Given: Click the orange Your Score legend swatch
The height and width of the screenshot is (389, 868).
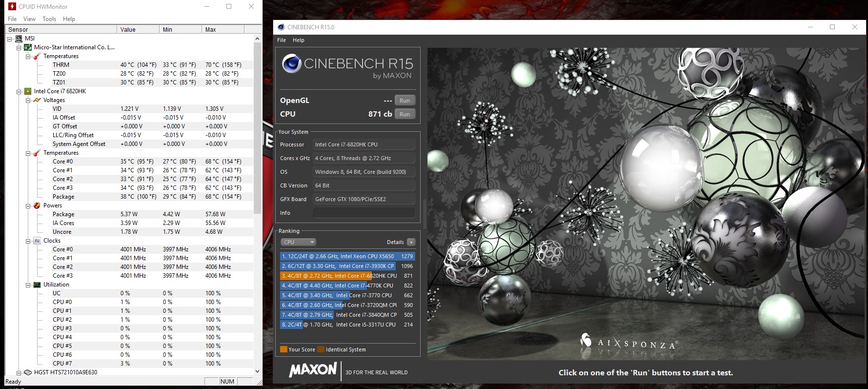Looking at the screenshot, I should pos(283,349).
